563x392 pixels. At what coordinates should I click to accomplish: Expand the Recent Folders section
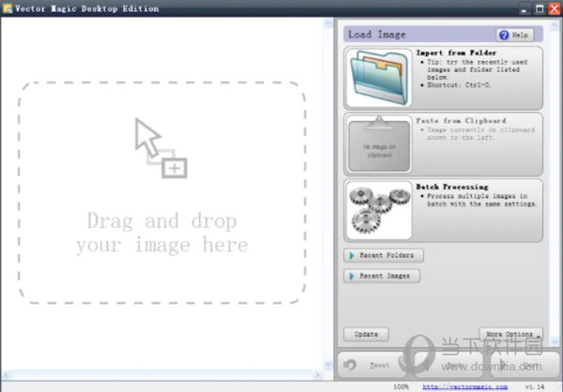[x=384, y=255]
